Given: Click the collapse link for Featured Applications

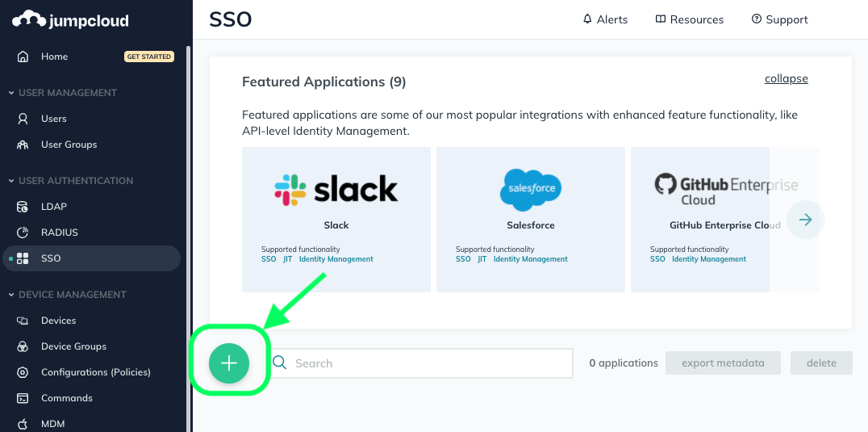Looking at the screenshot, I should [x=786, y=78].
